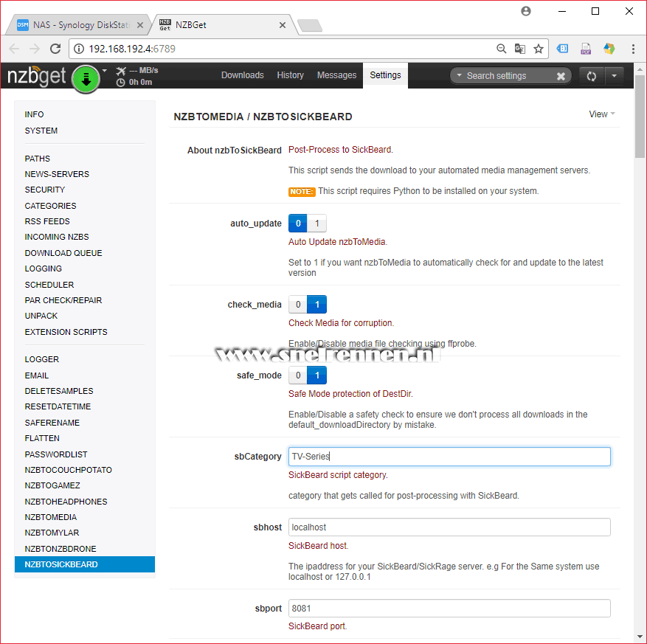Viewport: 647px width, 644px height.
Task: Open the PATHS settings section
Action: tap(38, 159)
